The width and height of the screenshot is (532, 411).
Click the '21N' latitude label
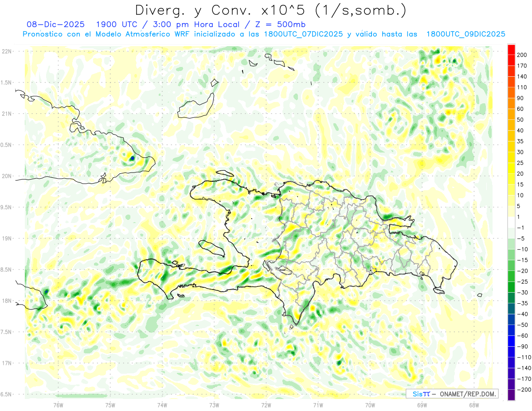[x=7, y=114]
